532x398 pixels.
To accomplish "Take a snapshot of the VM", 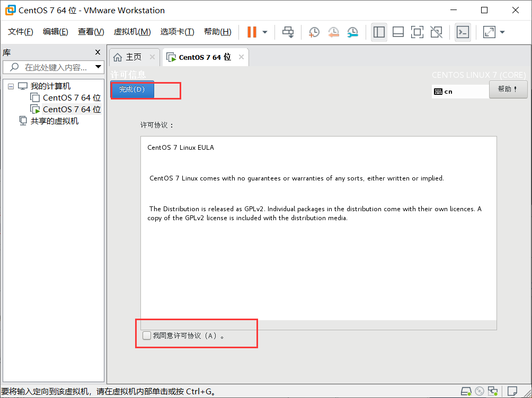I will click(314, 32).
